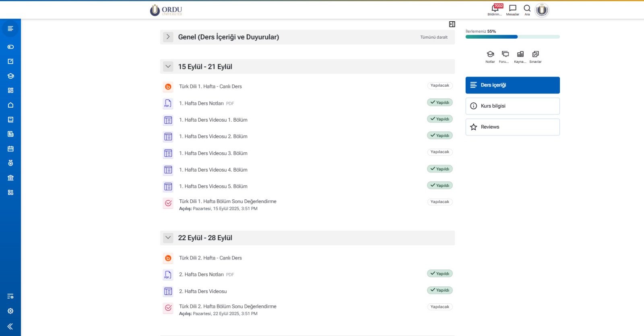Open the Sınavlar exams icon
Screen dimensions: 644x336
(x=535, y=55)
